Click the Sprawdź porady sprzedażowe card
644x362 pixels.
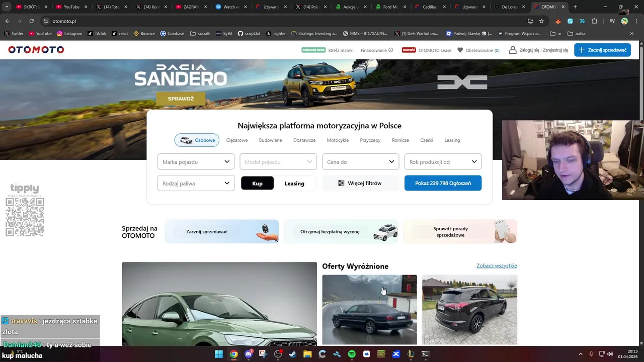[460, 231]
